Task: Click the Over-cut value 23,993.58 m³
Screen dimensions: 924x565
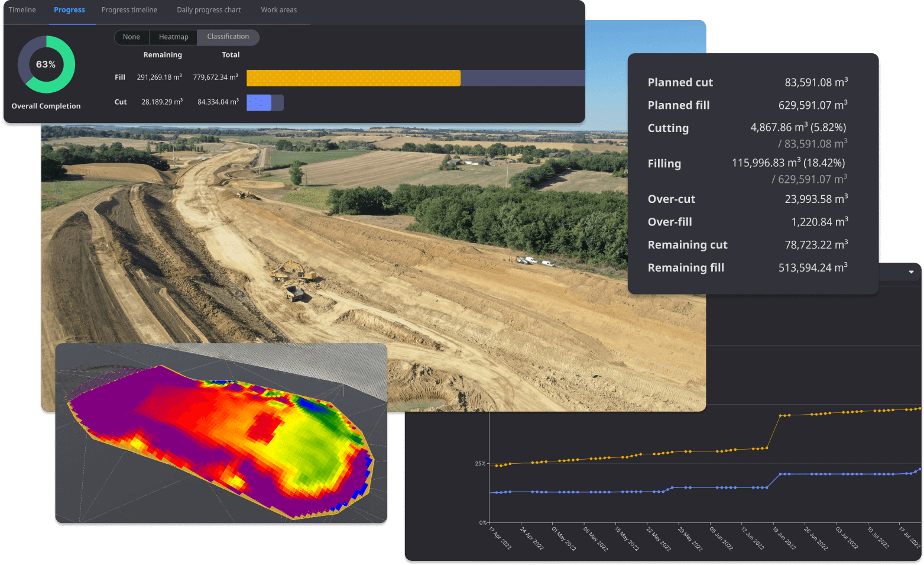Action: pos(816,199)
